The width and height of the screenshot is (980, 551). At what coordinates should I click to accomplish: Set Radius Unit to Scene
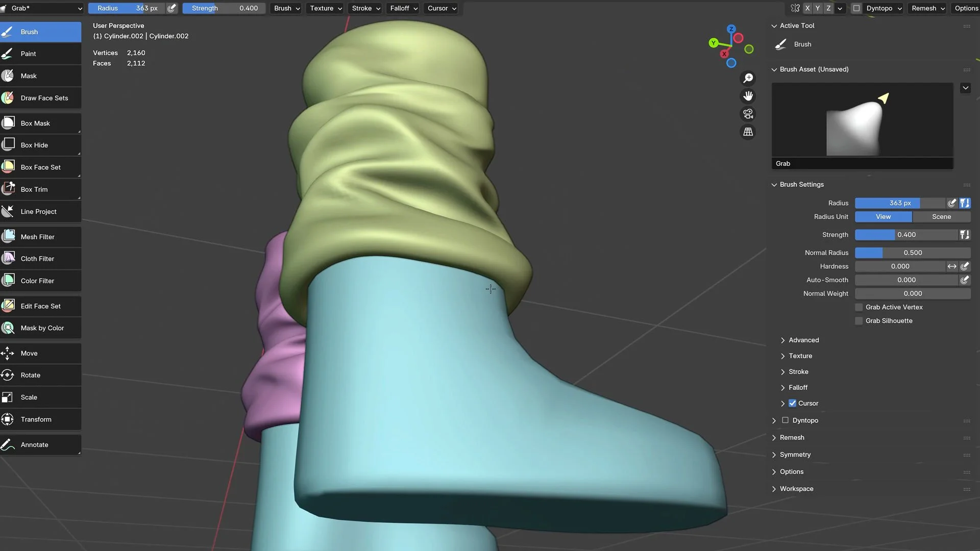point(941,217)
